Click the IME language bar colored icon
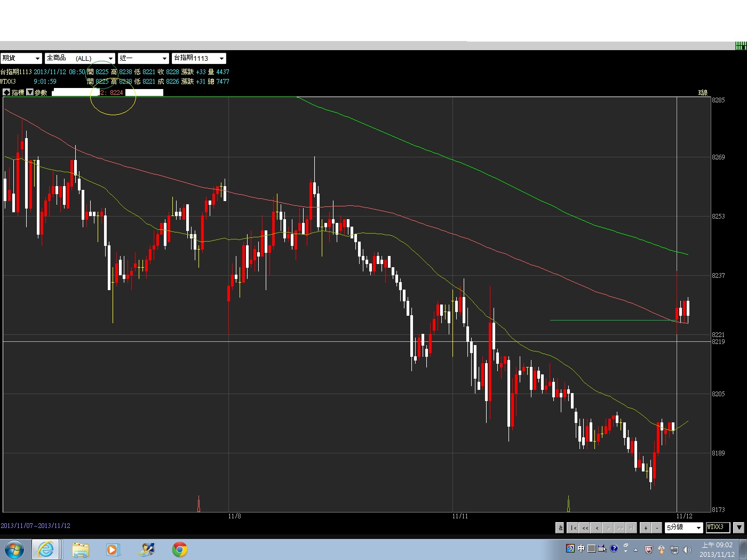The height and width of the screenshot is (560, 747). click(x=570, y=548)
